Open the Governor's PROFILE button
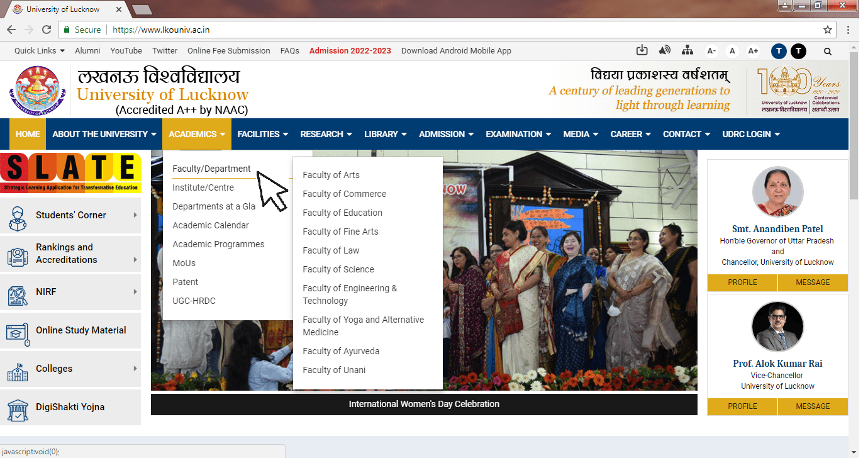 click(742, 282)
